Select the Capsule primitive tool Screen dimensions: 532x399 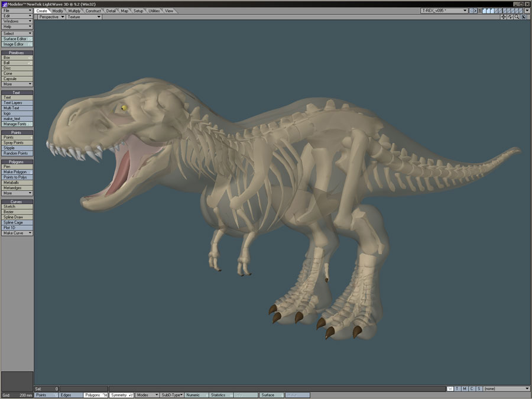[x=17, y=79]
